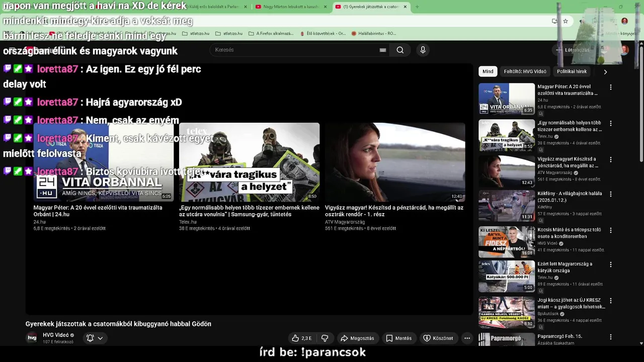Open options menu for Magyar Péter sidebar video
The height and width of the screenshot is (362, 644).
611,87
